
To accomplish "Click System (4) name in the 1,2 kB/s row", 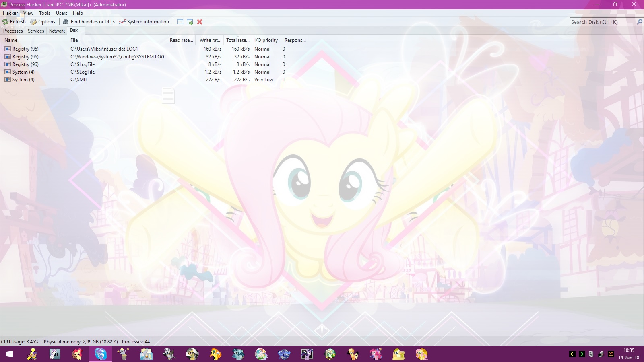I will 23,72.
